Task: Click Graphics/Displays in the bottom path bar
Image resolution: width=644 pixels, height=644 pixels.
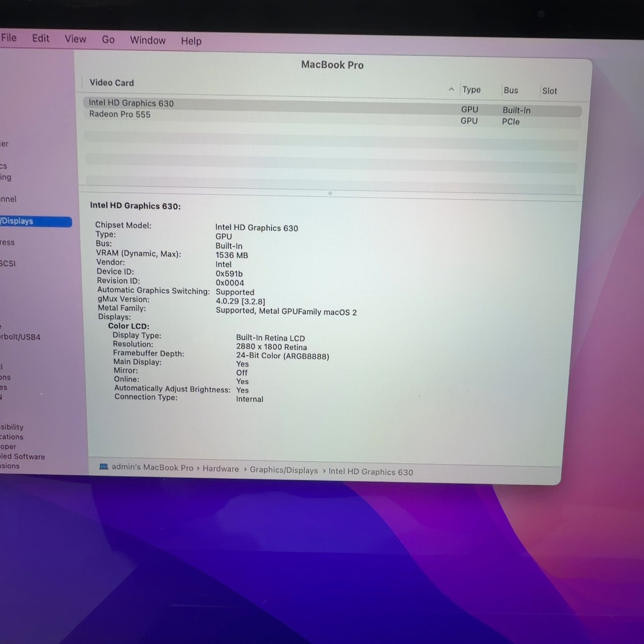Action: pyautogui.click(x=283, y=470)
